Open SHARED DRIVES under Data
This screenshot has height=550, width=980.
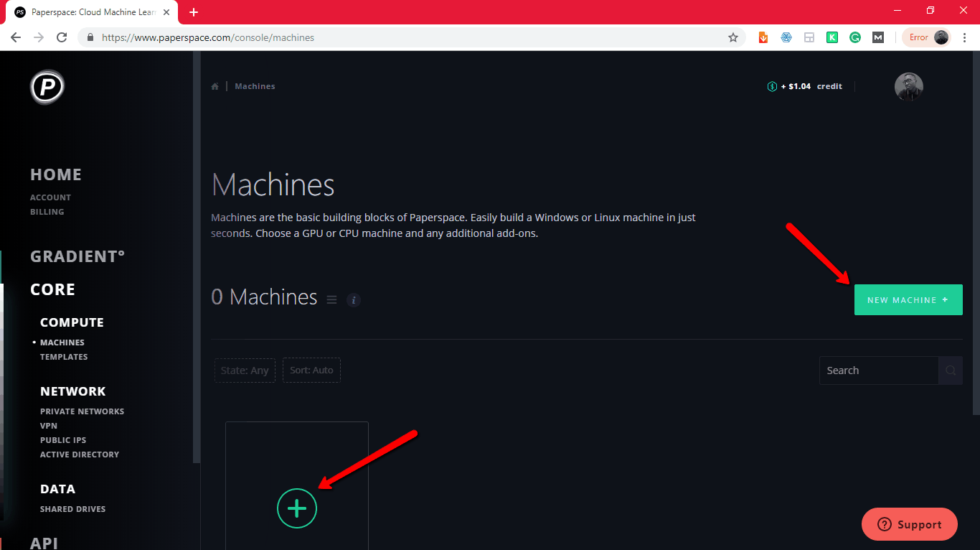point(72,509)
